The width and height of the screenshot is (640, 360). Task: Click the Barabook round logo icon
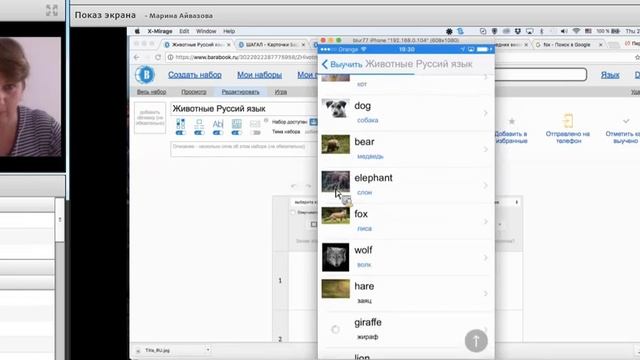pyautogui.click(x=145, y=75)
